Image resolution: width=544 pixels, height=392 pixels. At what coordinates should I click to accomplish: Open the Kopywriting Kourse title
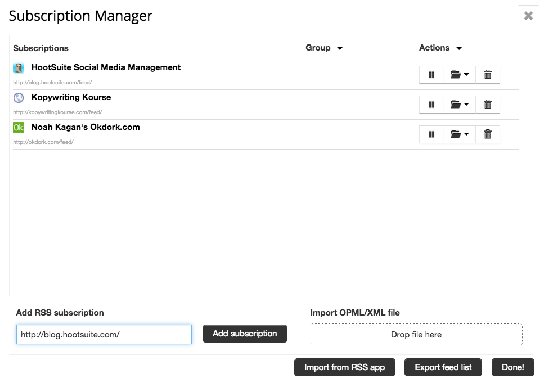tap(71, 97)
